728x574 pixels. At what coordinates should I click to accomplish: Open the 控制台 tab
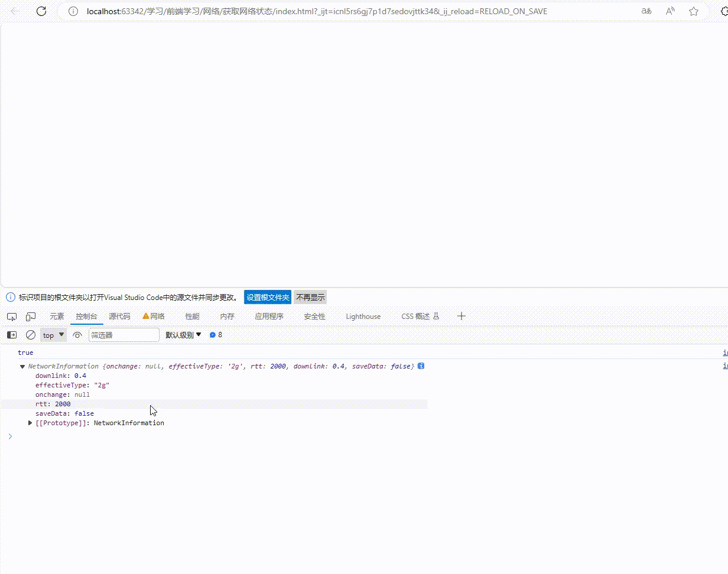(86, 317)
